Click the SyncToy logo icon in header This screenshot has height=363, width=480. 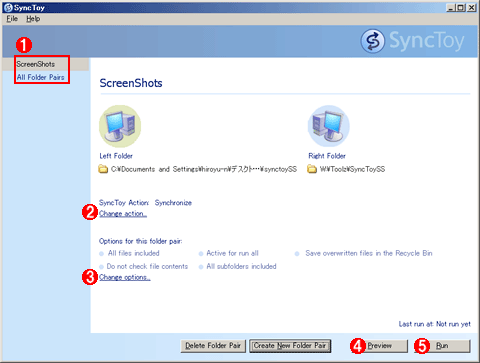(373, 41)
